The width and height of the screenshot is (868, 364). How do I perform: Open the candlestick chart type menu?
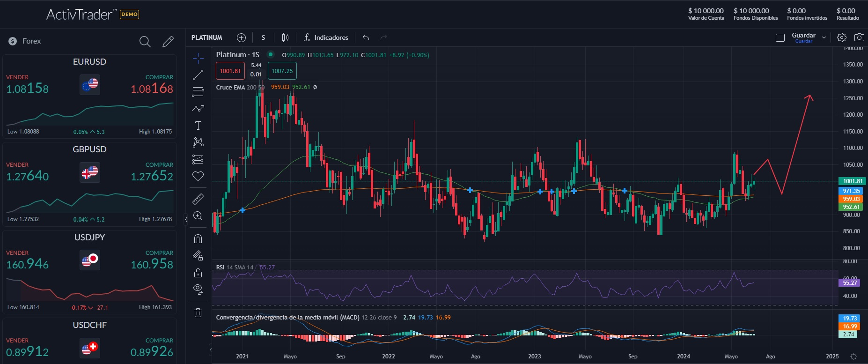click(285, 37)
